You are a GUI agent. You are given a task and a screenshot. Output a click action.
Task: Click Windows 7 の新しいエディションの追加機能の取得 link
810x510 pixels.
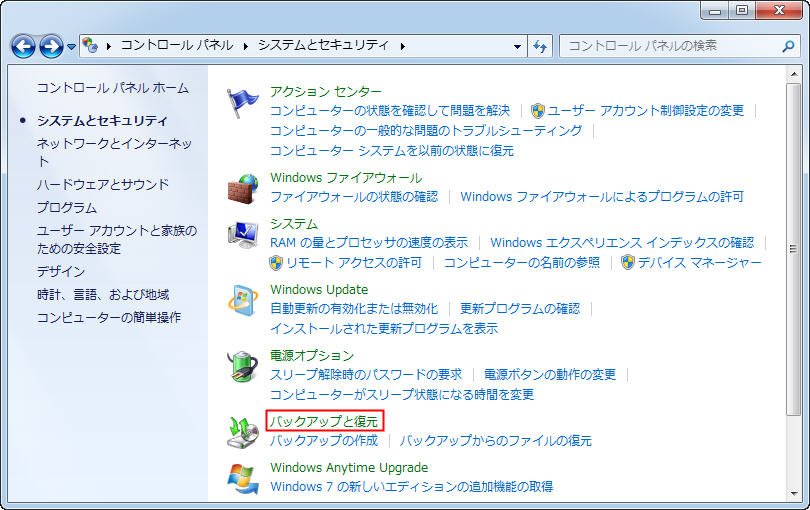click(x=412, y=487)
